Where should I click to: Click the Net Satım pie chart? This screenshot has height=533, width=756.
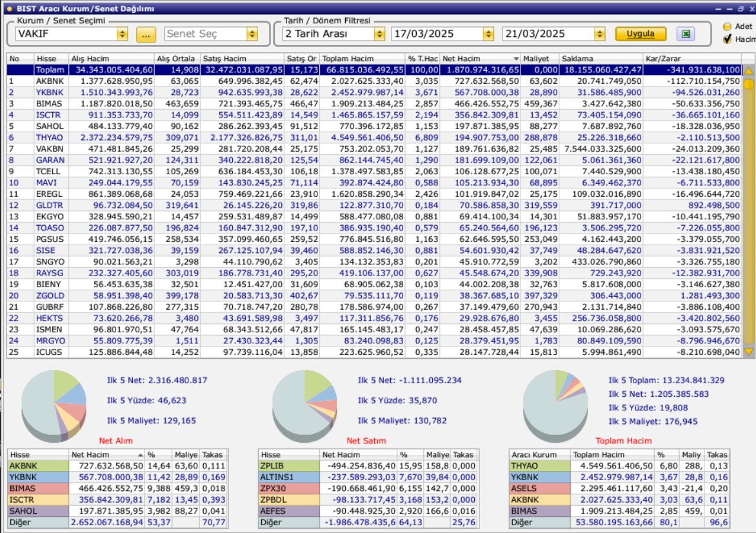click(304, 405)
